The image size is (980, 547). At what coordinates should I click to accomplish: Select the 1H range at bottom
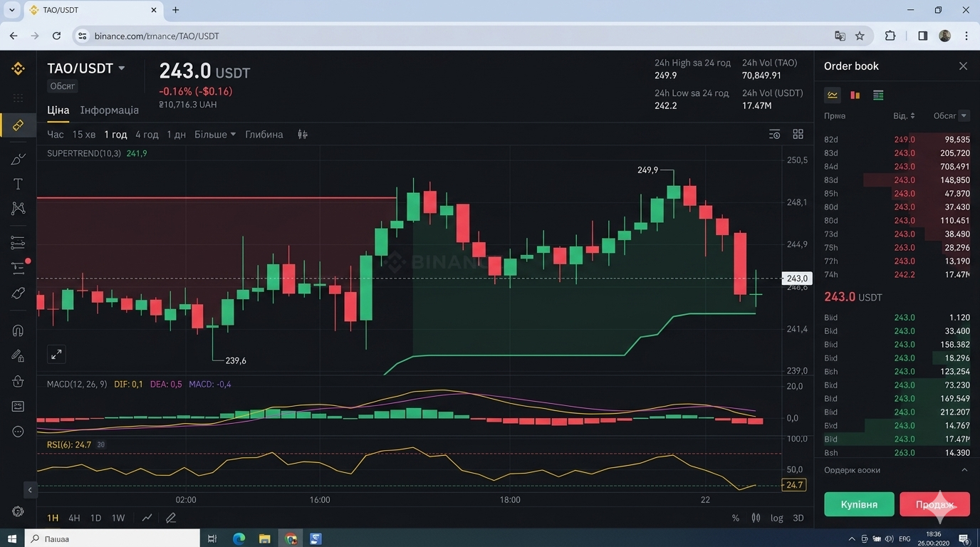[53, 518]
